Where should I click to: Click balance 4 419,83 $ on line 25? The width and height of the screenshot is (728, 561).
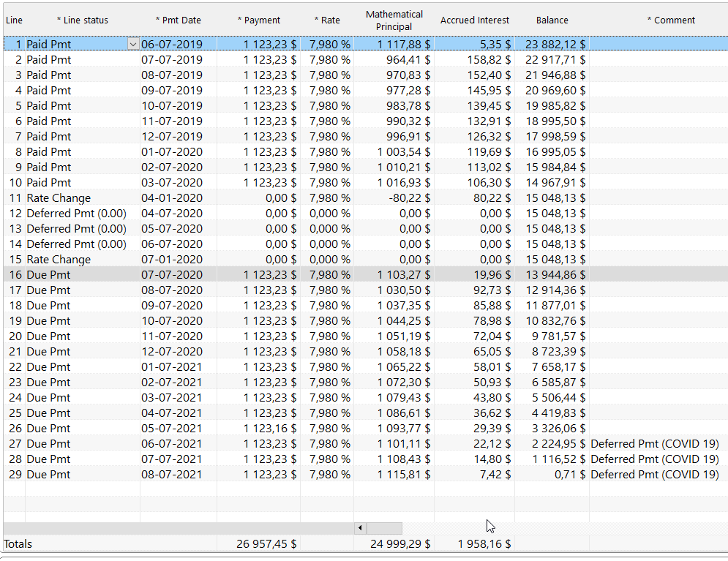click(x=558, y=413)
